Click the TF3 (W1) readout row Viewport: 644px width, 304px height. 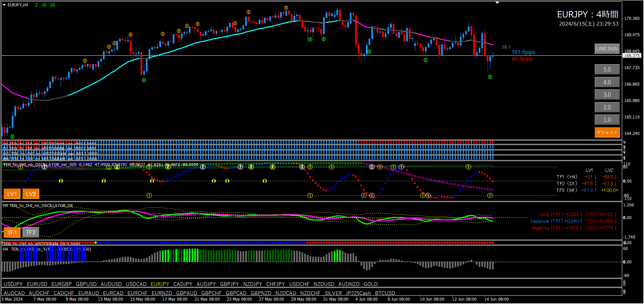(587, 190)
